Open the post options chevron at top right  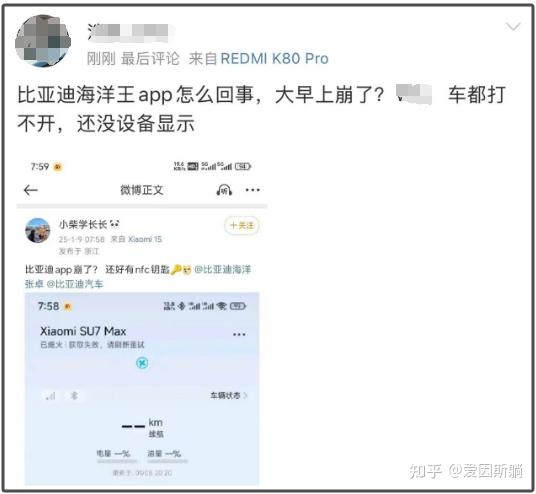(x=513, y=26)
